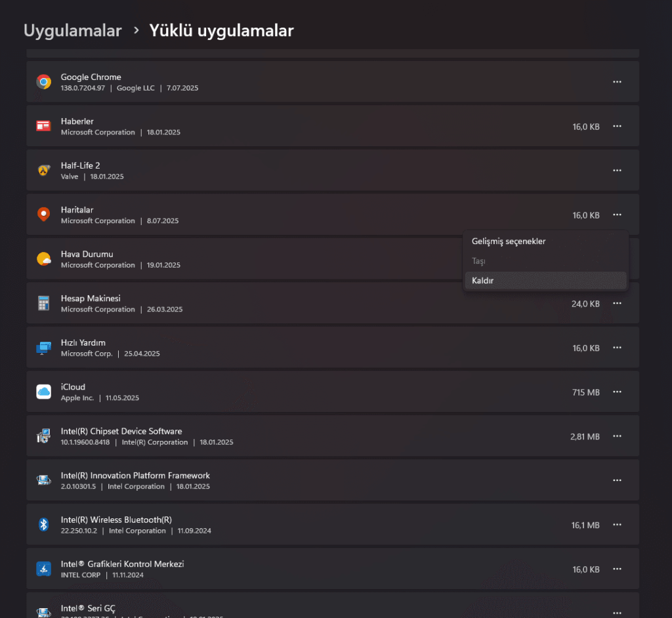
Task: Click the Intel Seri GÇ app name
Action: pos(88,609)
